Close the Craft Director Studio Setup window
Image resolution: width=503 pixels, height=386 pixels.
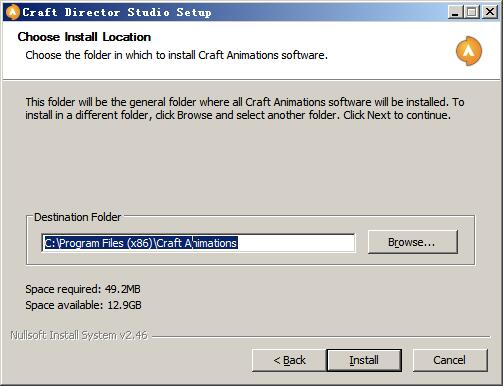tap(490, 12)
